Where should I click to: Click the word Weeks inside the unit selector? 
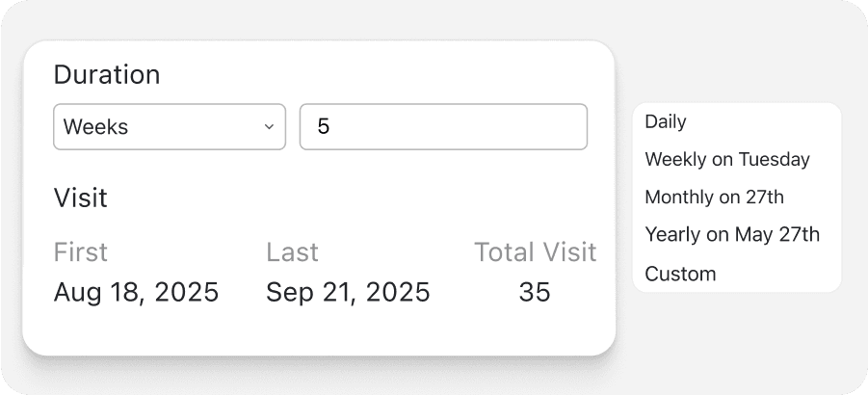pos(95,127)
